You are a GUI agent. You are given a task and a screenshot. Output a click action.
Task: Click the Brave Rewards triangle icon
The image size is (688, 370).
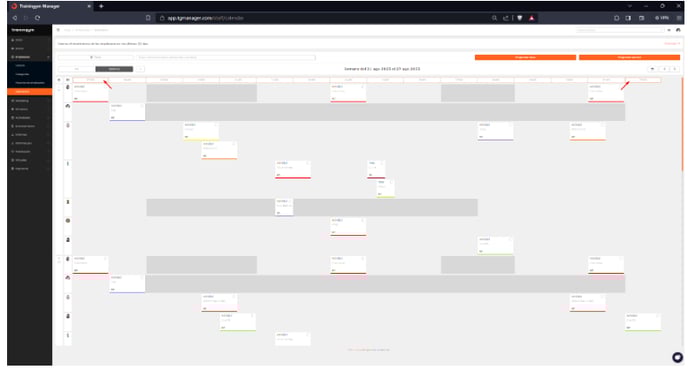tap(531, 18)
